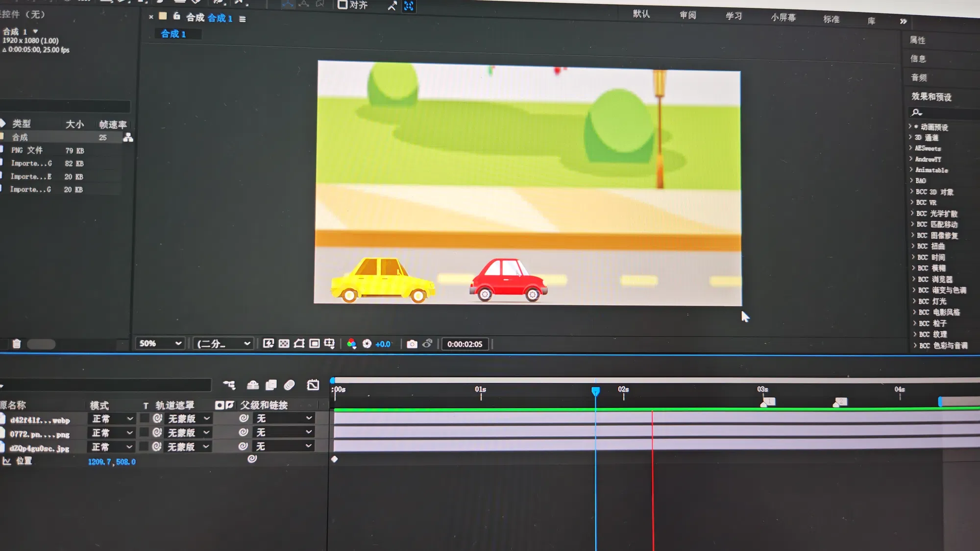Click the project panel trash icon

17,344
